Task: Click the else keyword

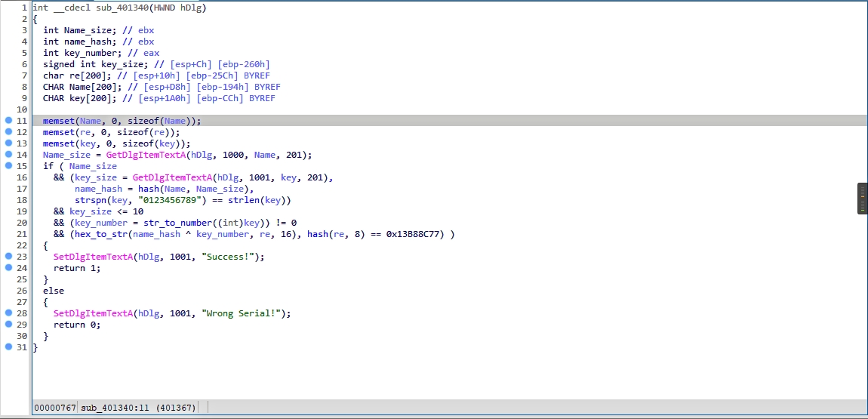Action: [53, 291]
